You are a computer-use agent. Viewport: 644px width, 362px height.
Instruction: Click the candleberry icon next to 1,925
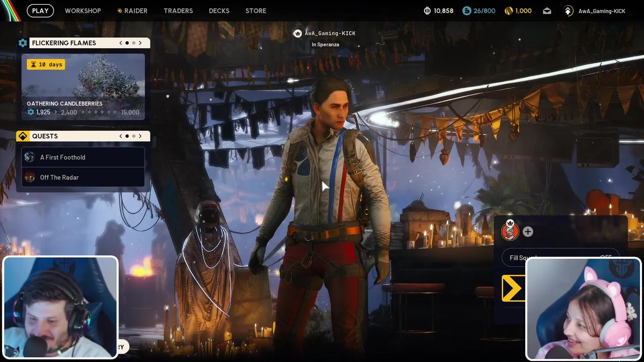click(31, 113)
